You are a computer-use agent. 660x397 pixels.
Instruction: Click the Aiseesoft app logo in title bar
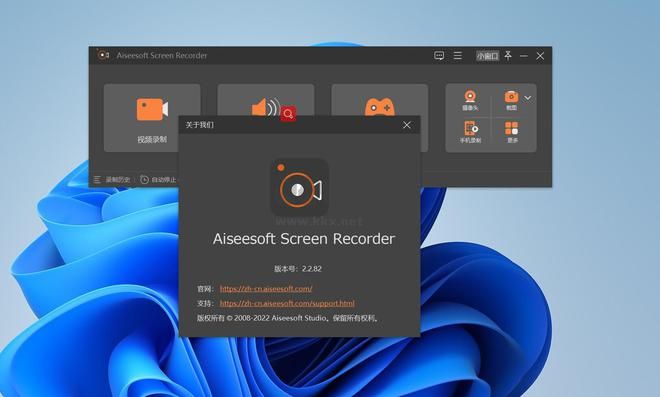click(103, 55)
